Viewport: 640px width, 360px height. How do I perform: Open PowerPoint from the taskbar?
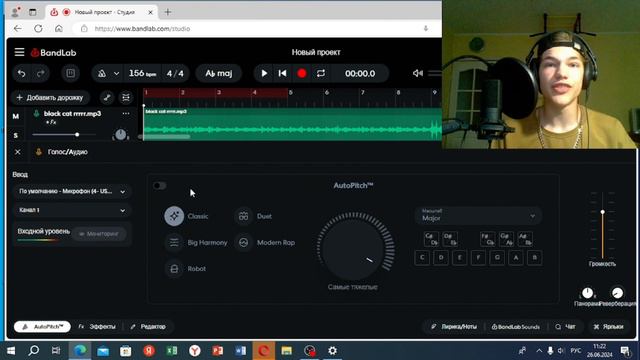pyautogui.click(x=218, y=351)
